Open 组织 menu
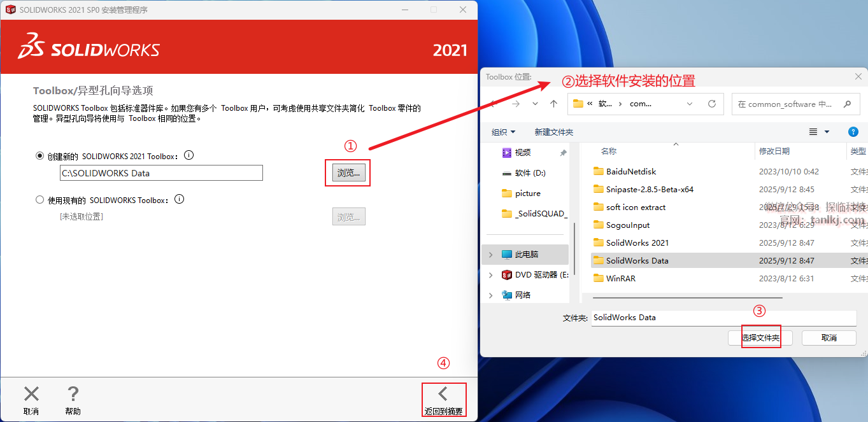This screenshot has width=868, height=422. [504, 132]
